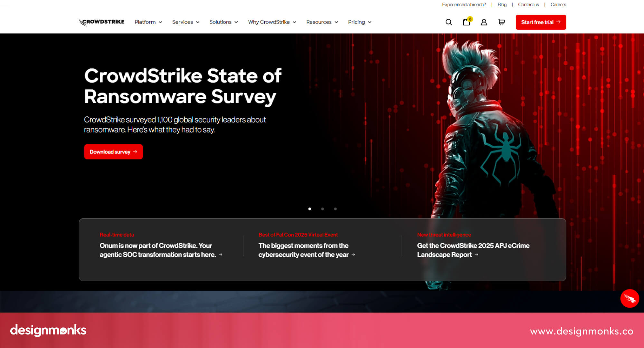Open the search icon in navbar
The image size is (644, 348).
449,22
